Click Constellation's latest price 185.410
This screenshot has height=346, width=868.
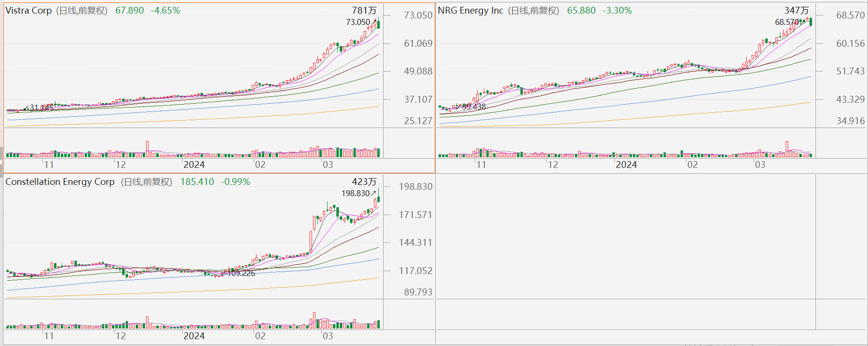(197, 182)
